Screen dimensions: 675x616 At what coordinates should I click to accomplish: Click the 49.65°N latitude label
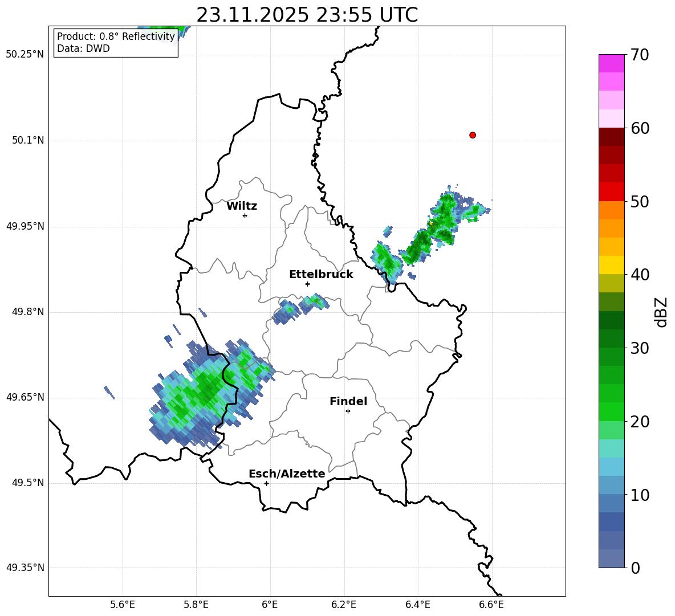click(25, 397)
